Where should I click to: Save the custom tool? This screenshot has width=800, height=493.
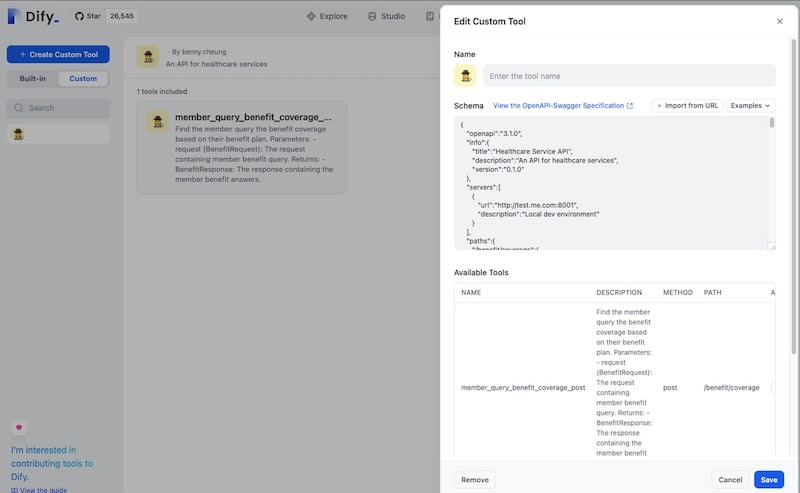768,480
